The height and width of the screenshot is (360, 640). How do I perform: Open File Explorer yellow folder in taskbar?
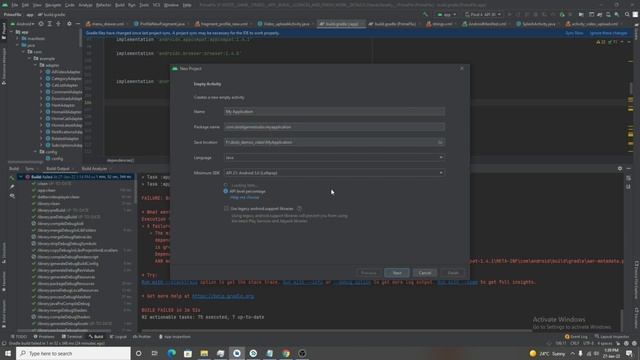pos(204,353)
